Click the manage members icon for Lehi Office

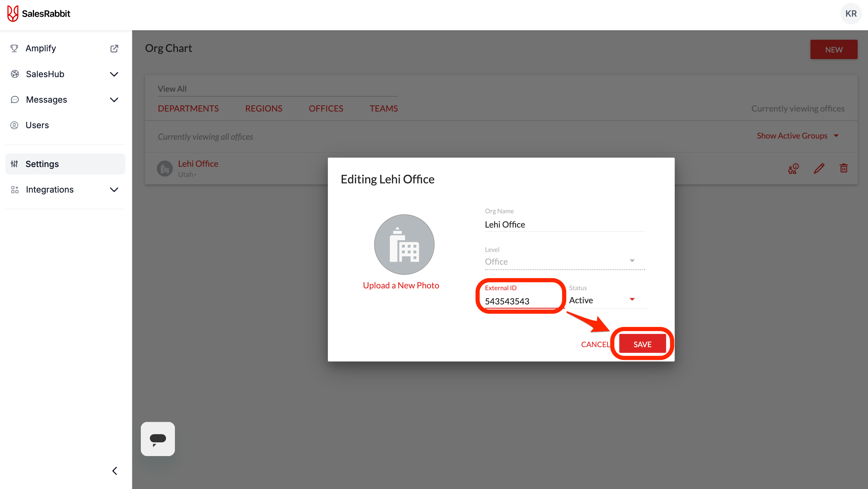[793, 168]
